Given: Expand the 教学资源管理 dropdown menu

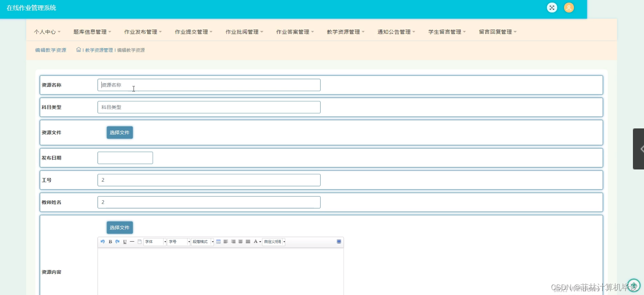Looking at the screenshot, I should click(346, 32).
